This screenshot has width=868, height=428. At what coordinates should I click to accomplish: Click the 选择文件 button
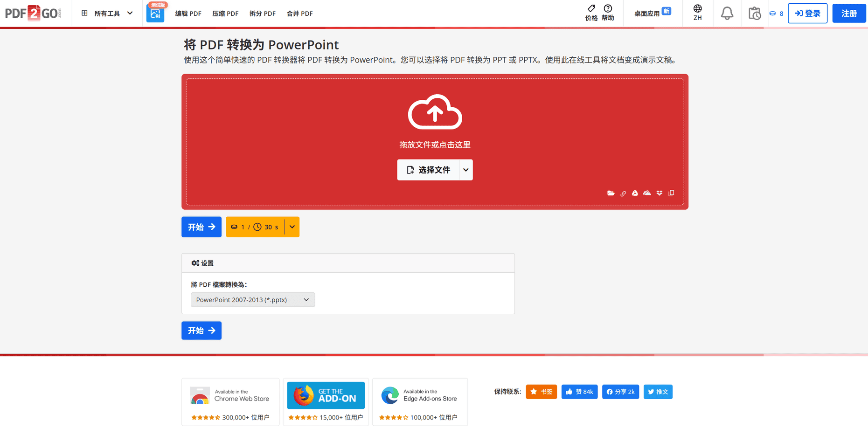coord(429,170)
